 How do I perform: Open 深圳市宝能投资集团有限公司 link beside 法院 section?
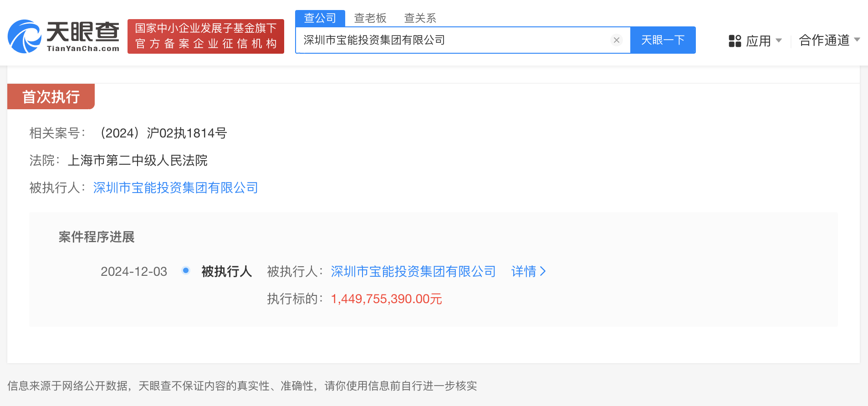(x=176, y=188)
